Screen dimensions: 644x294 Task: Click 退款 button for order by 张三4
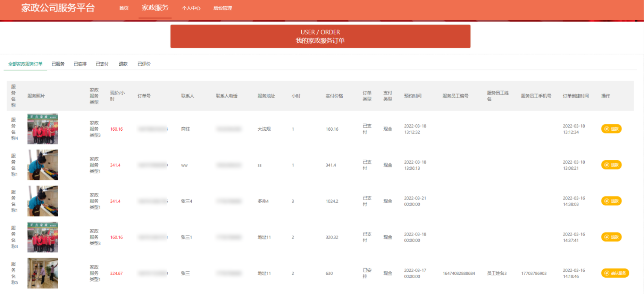[x=611, y=201]
